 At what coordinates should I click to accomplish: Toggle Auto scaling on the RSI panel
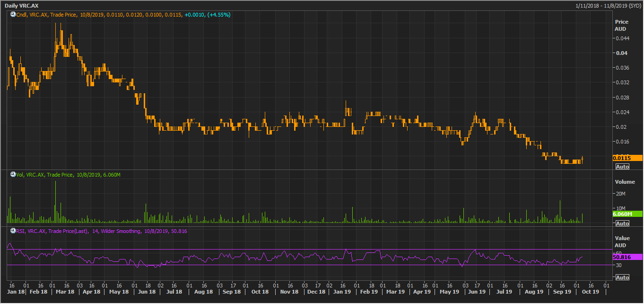[x=622, y=277]
